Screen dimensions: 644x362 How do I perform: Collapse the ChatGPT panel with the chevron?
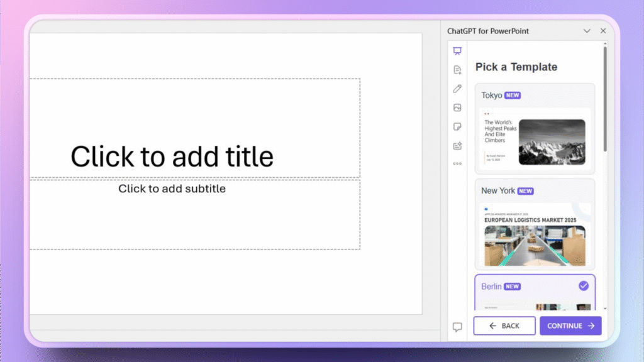[x=587, y=30]
